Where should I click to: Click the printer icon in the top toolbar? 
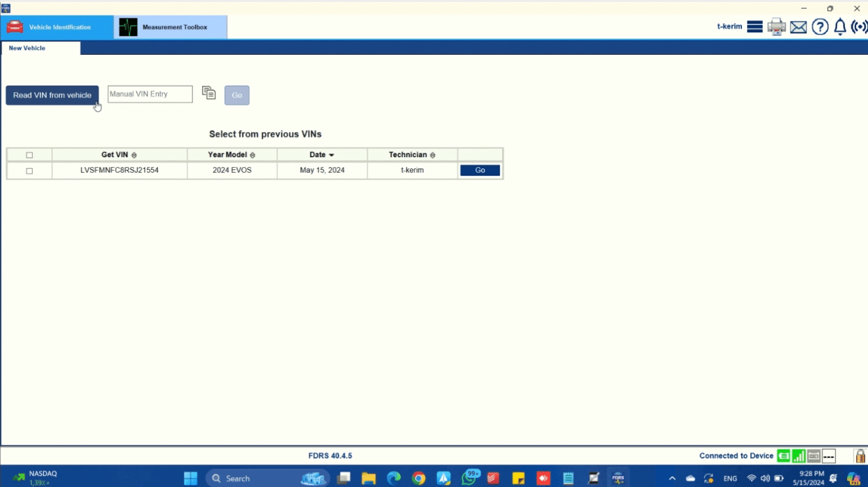[x=776, y=27]
